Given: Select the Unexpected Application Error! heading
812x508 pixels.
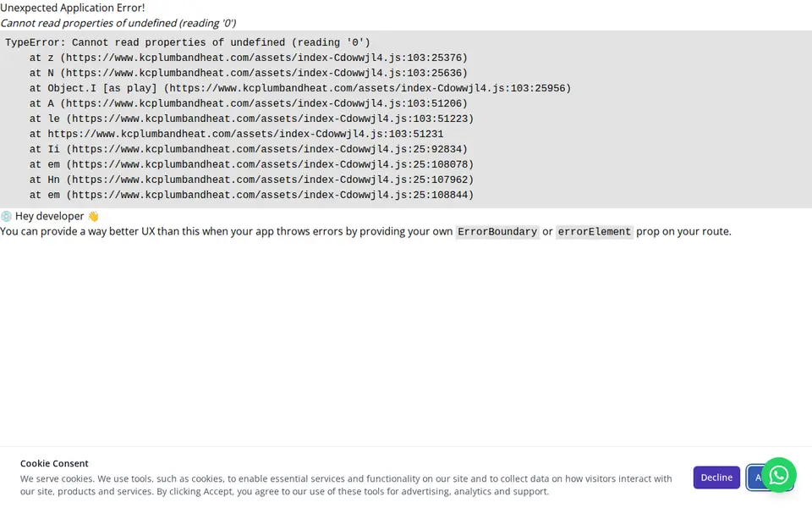Looking at the screenshot, I should tap(73, 8).
